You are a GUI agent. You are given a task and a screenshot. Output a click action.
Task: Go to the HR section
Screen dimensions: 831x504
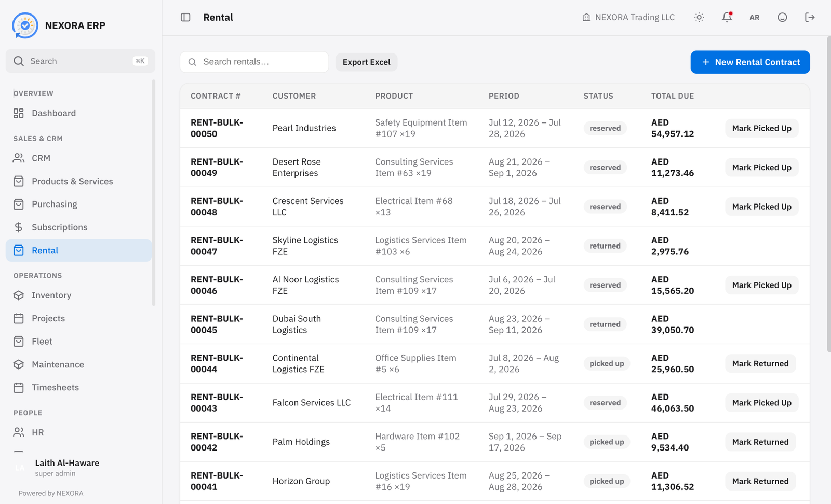pos(79,432)
